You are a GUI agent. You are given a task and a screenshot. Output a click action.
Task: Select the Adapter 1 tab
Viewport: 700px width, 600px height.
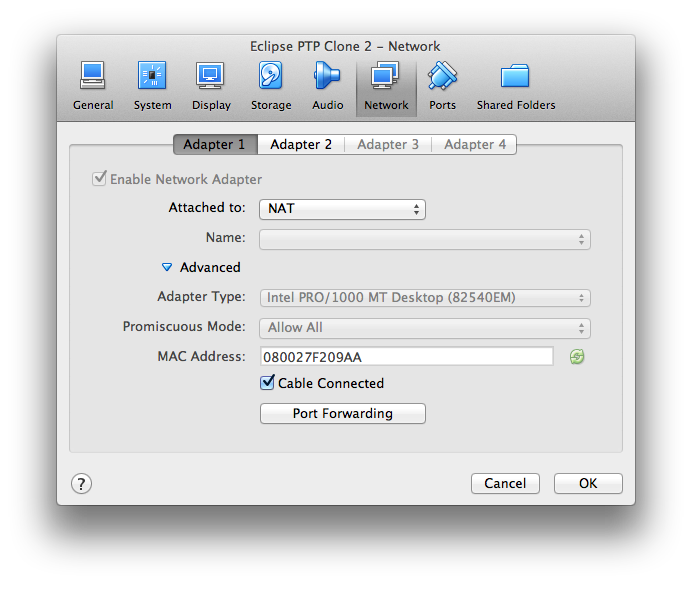(214, 144)
